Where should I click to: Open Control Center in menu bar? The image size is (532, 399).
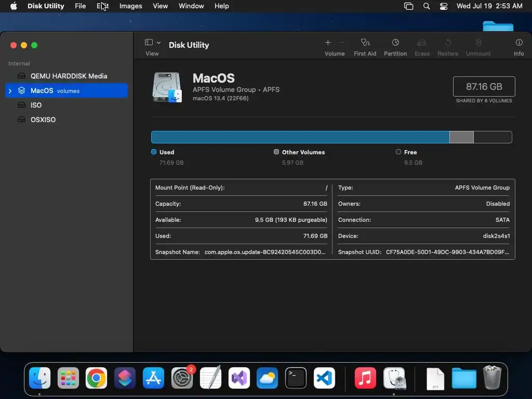[x=444, y=6]
